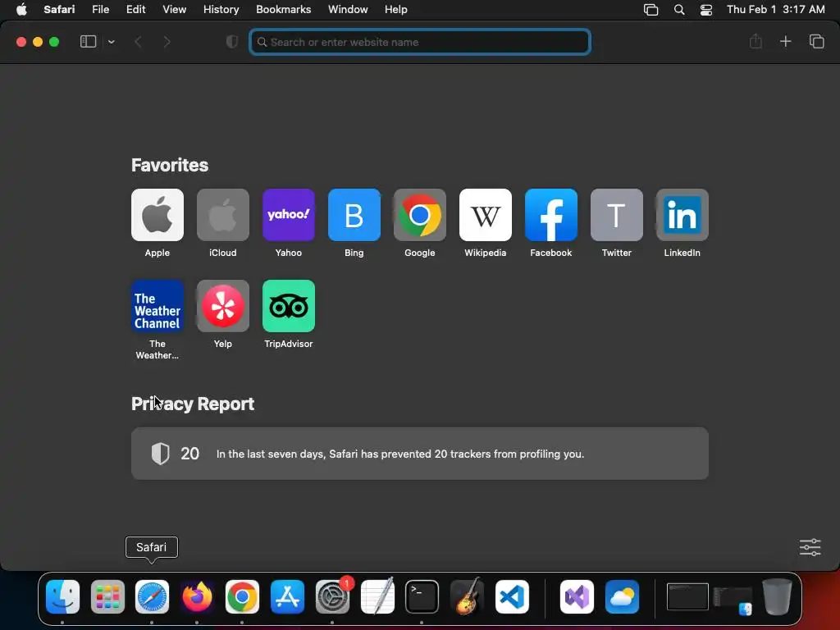Launch Google Chrome from the Dock

click(x=242, y=596)
